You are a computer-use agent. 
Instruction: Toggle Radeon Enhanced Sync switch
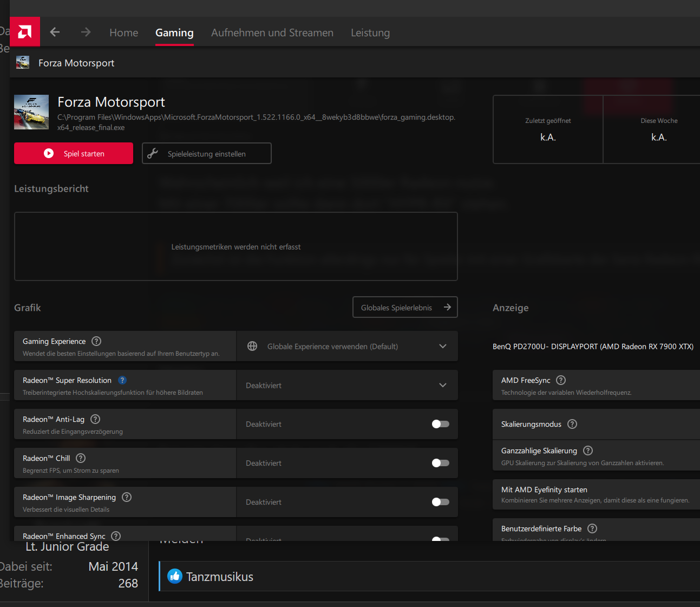click(440, 539)
